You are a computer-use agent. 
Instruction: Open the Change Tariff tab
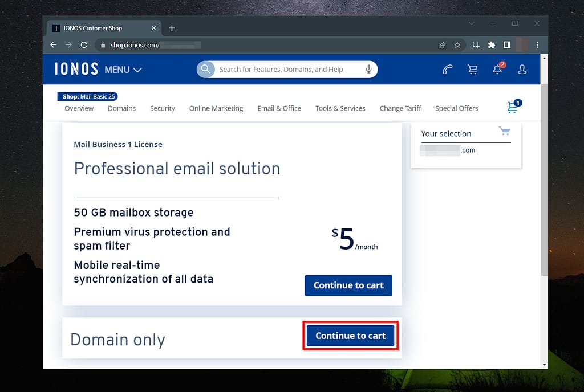(400, 108)
